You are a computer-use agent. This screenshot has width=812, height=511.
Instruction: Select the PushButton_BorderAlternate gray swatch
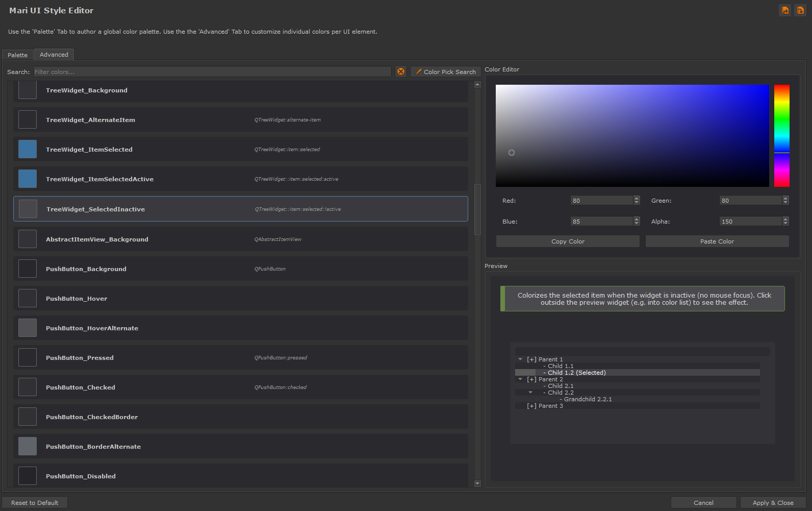click(28, 447)
